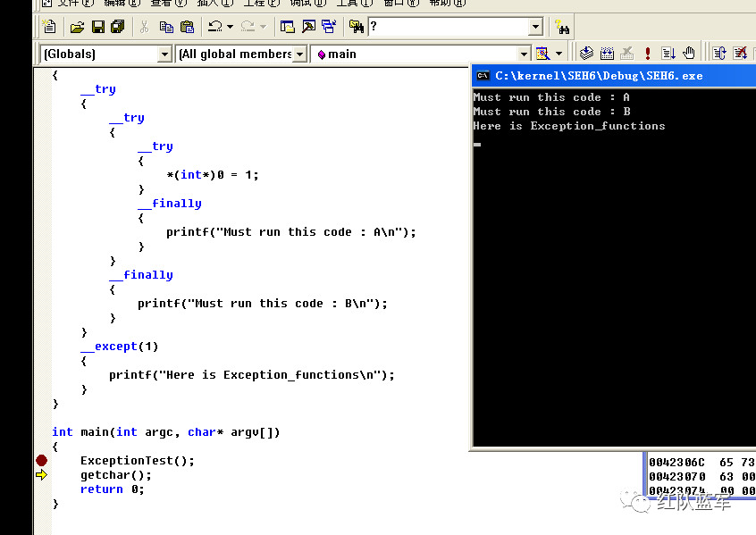
Task: Click the printf 'Must run this code : A' line
Action: (291, 232)
